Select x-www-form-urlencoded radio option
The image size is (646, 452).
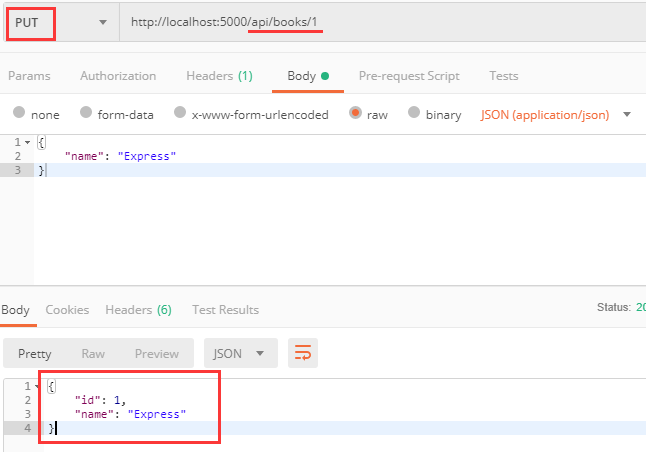pos(180,112)
